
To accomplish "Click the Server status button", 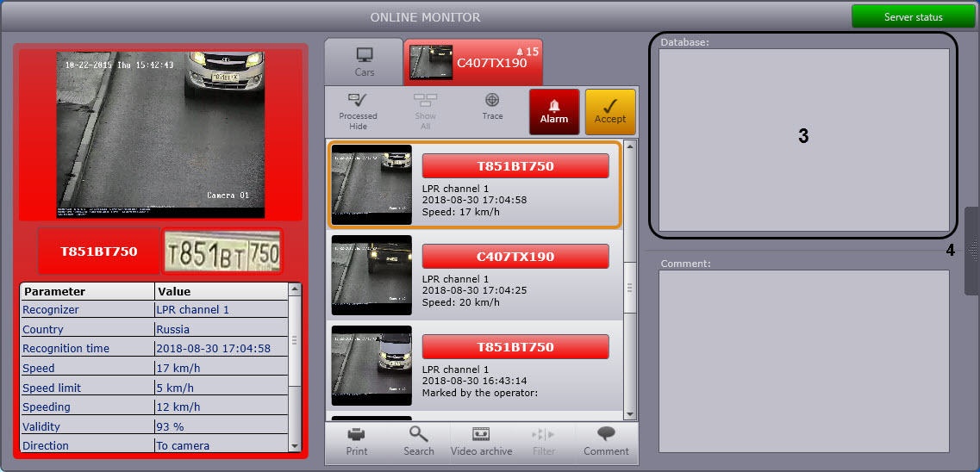I will coord(913,17).
